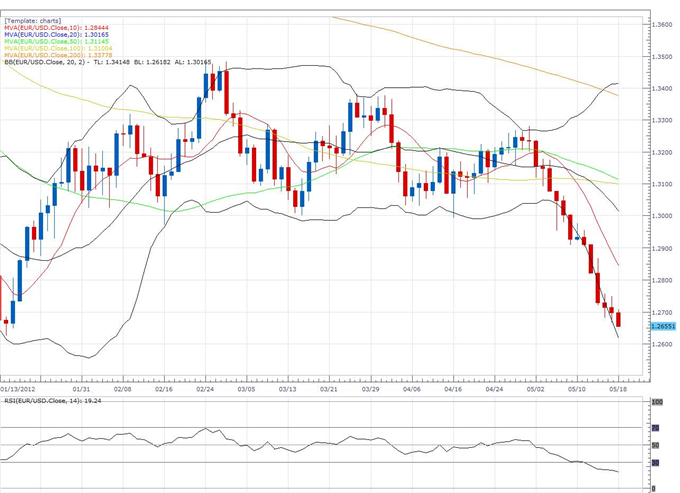Click the RSI 30 level marker

point(655,463)
